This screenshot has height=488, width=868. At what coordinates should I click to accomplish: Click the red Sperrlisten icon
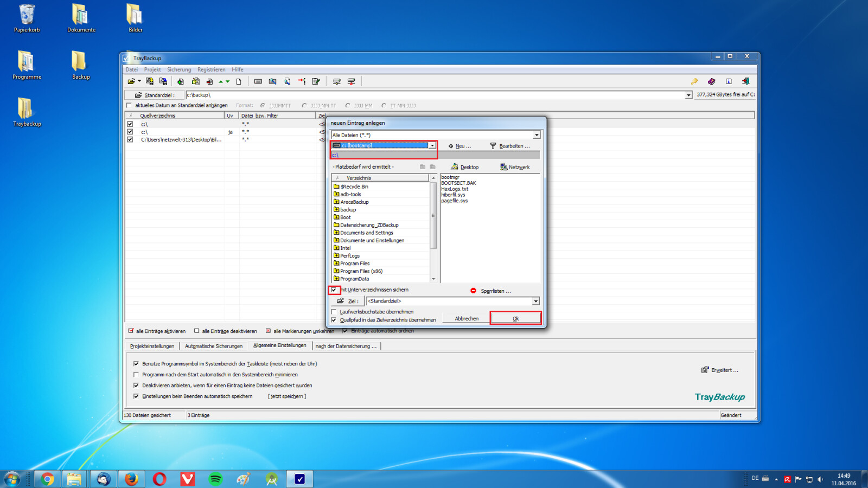click(x=473, y=291)
